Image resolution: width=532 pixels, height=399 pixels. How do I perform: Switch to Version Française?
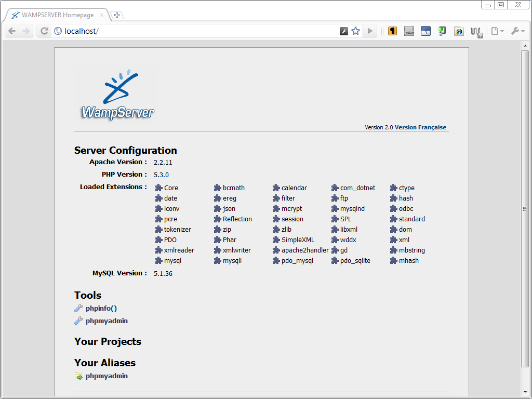pyautogui.click(x=420, y=127)
